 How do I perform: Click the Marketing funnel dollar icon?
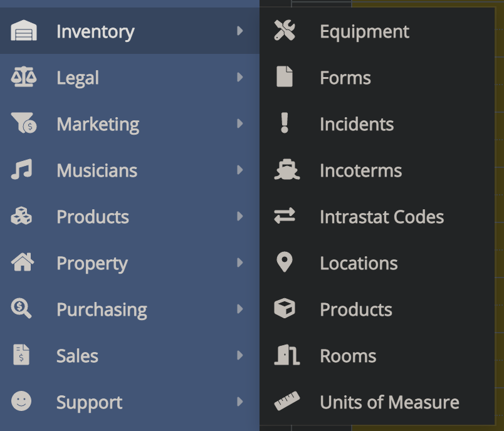(x=24, y=124)
